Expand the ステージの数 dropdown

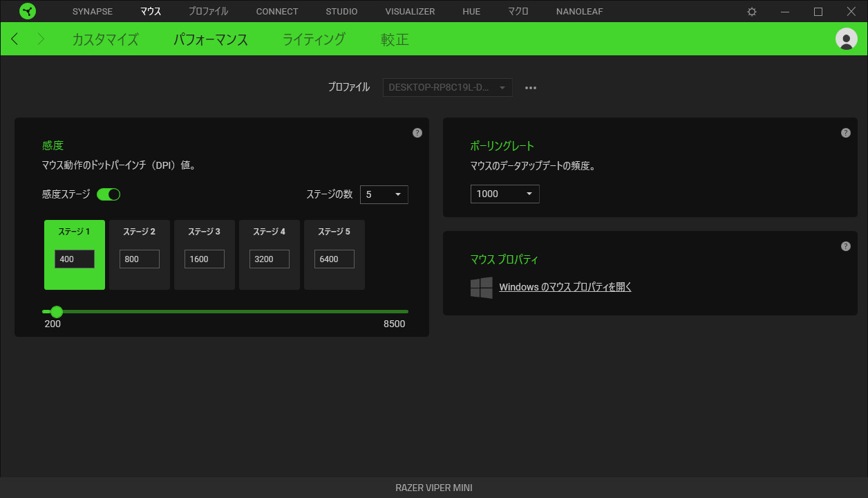(384, 195)
